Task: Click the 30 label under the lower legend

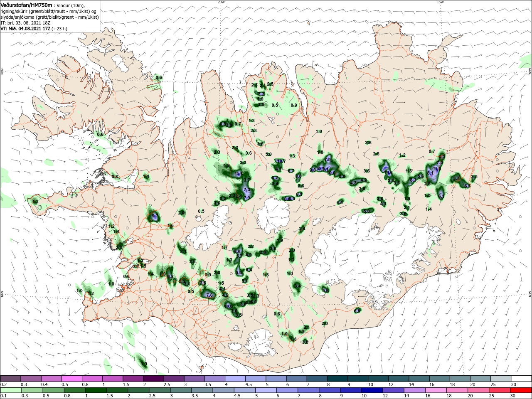Action: tap(514, 396)
